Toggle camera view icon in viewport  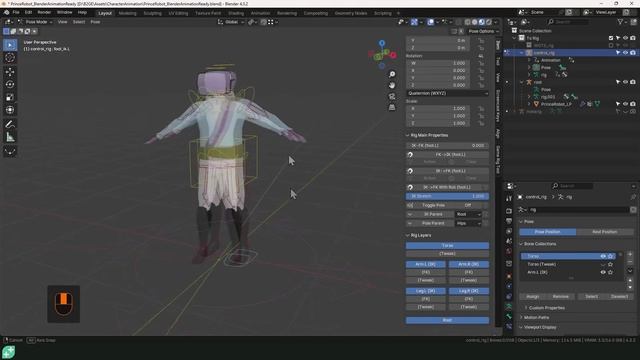tap(392, 96)
